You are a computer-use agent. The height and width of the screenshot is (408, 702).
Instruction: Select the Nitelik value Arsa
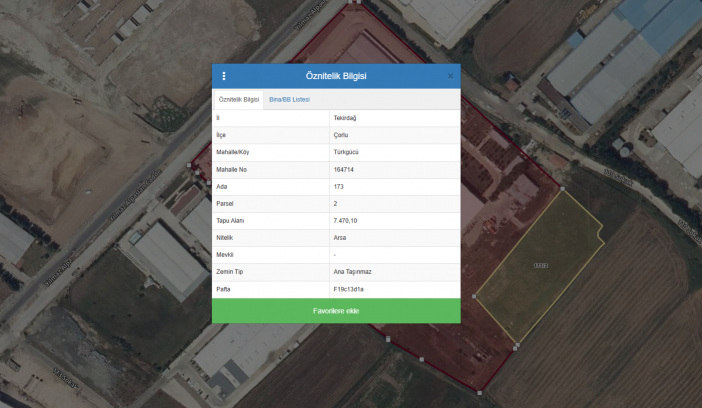[x=339, y=237]
